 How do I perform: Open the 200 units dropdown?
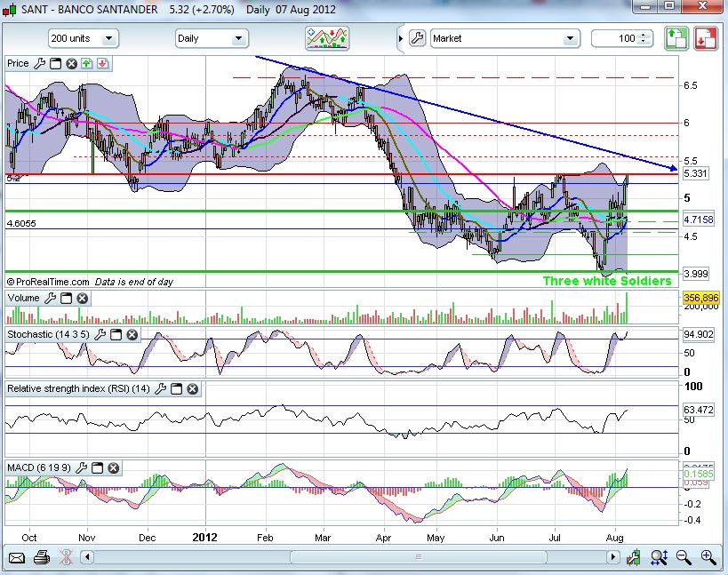pyautogui.click(x=84, y=38)
